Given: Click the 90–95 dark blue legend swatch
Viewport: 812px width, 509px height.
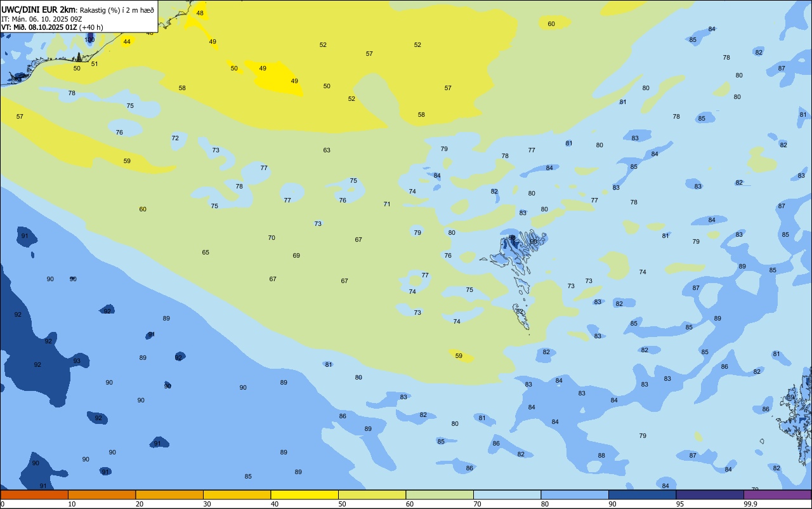Looking at the screenshot, I should click(642, 494).
